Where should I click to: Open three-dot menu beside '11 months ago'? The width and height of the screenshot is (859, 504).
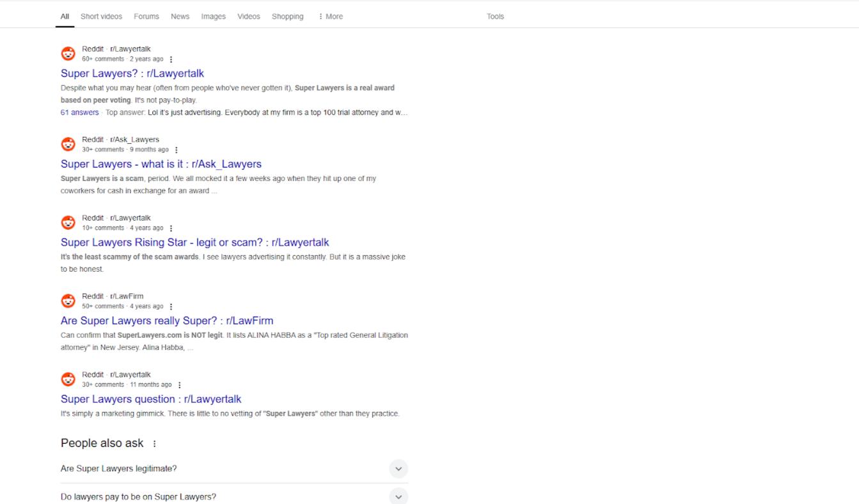point(179,385)
